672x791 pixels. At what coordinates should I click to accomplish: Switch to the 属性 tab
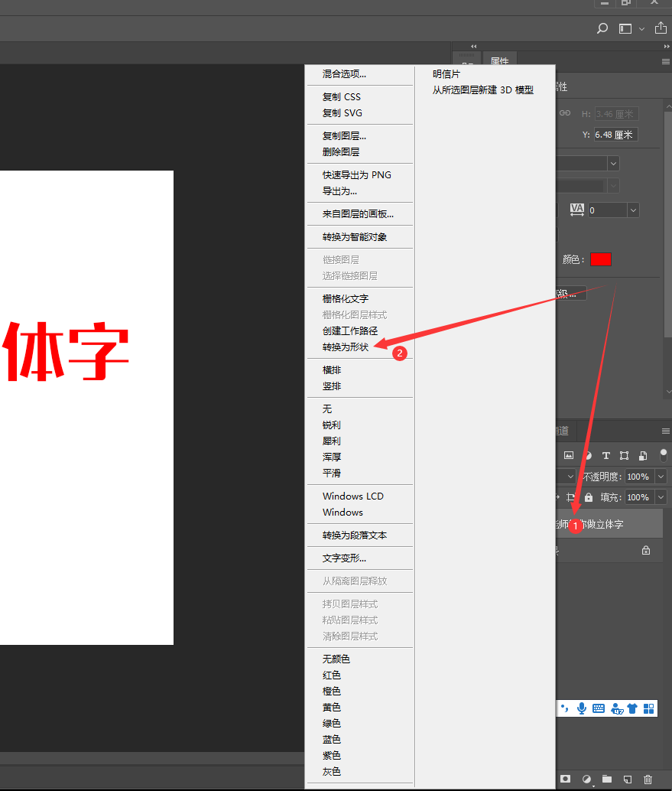pyautogui.click(x=499, y=61)
